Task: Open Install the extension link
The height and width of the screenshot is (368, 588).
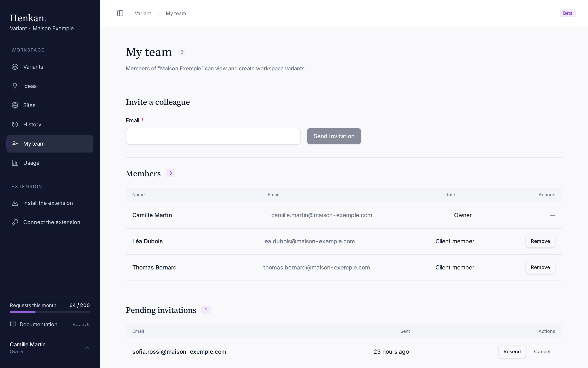Action: [x=50, y=203]
